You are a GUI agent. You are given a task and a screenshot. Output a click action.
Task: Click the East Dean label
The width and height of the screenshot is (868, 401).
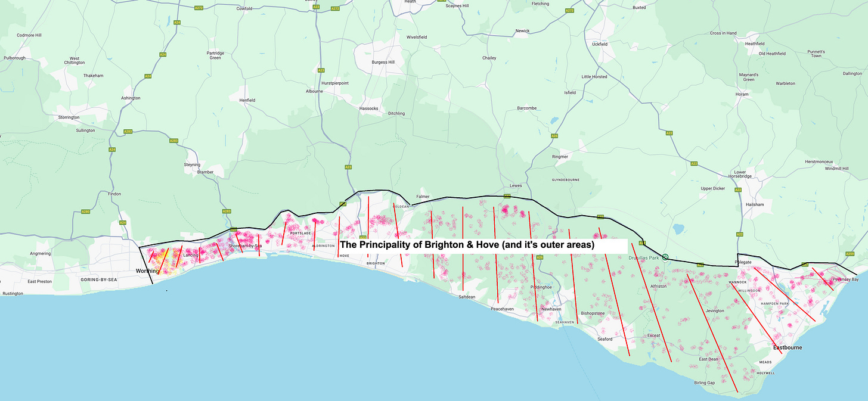click(x=709, y=359)
